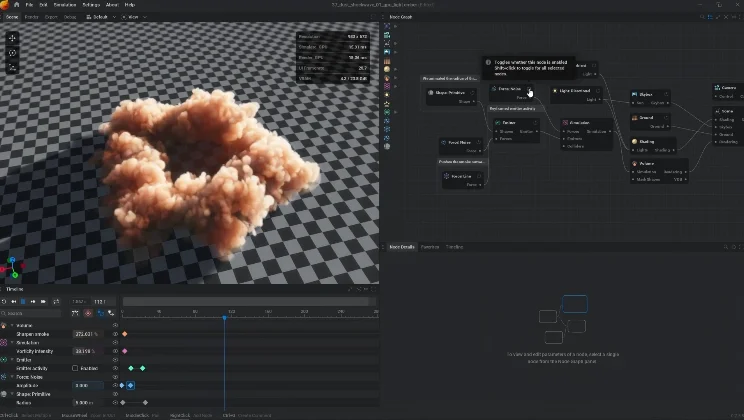Hide the Vorticity intensity track
Screen dimensions: 744x420
coord(115,351)
